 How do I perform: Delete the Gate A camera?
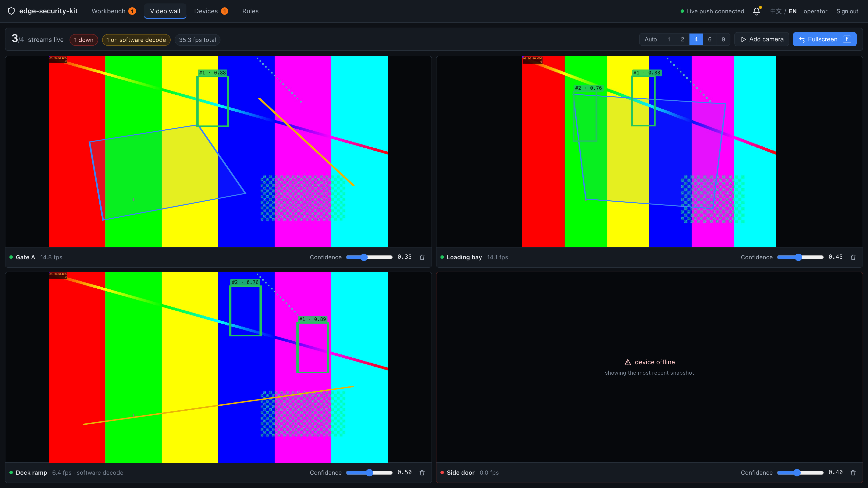pyautogui.click(x=422, y=257)
